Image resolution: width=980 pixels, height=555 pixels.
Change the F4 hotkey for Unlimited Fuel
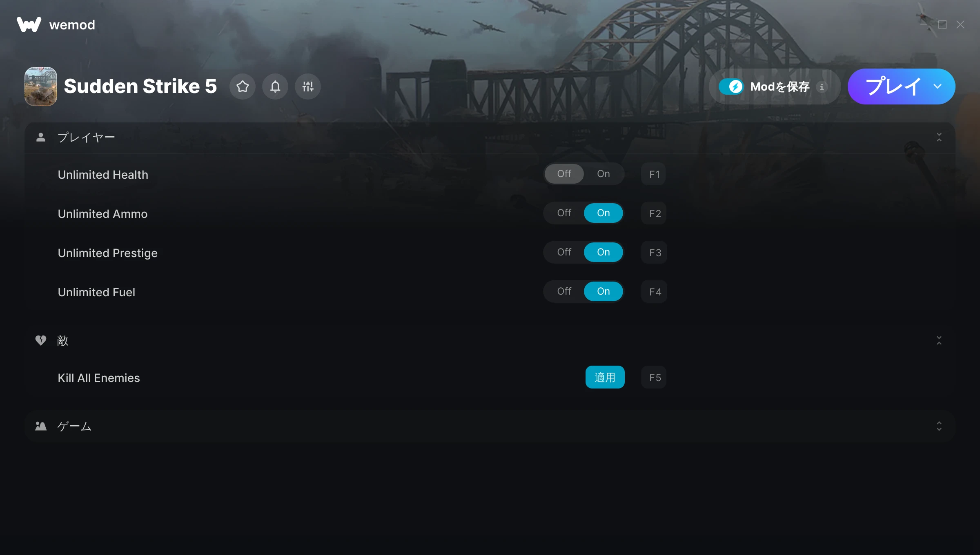(654, 291)
